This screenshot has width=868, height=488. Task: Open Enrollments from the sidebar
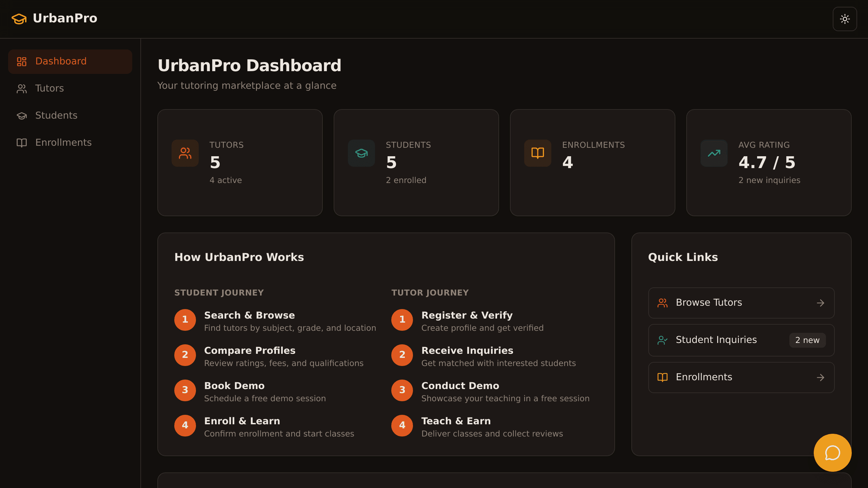[70, 143]
